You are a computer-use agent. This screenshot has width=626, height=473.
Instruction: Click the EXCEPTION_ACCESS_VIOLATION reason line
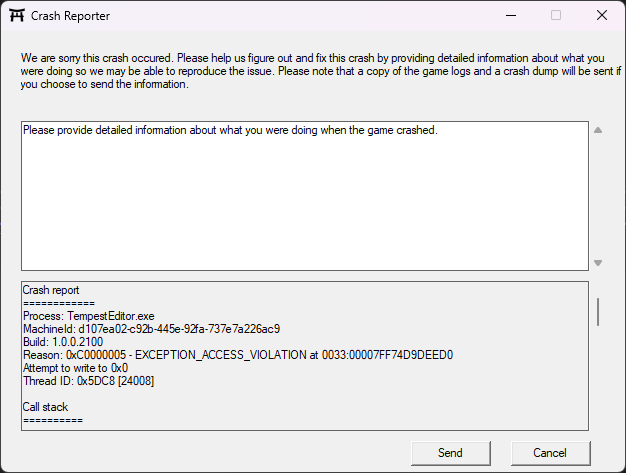238,354
